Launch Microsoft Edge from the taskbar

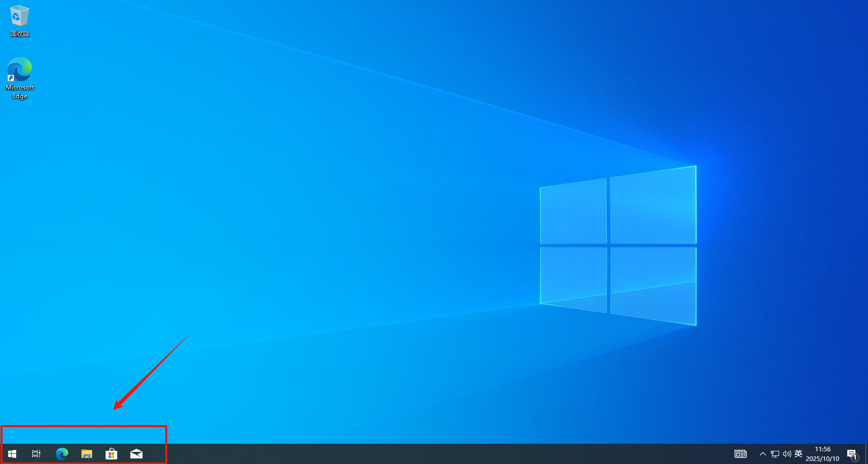pyautogui.click(x=62, y=454)
